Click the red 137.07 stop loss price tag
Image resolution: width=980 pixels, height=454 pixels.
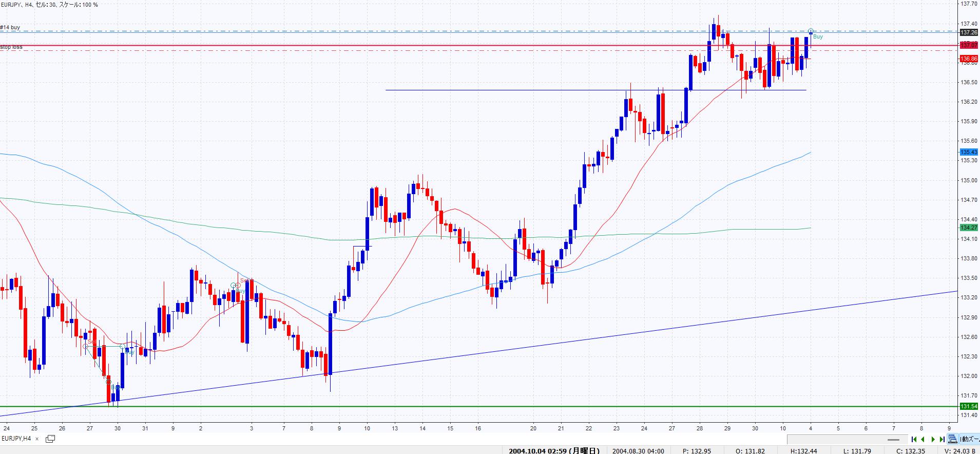pyautogui.click(x=969, y=45)
